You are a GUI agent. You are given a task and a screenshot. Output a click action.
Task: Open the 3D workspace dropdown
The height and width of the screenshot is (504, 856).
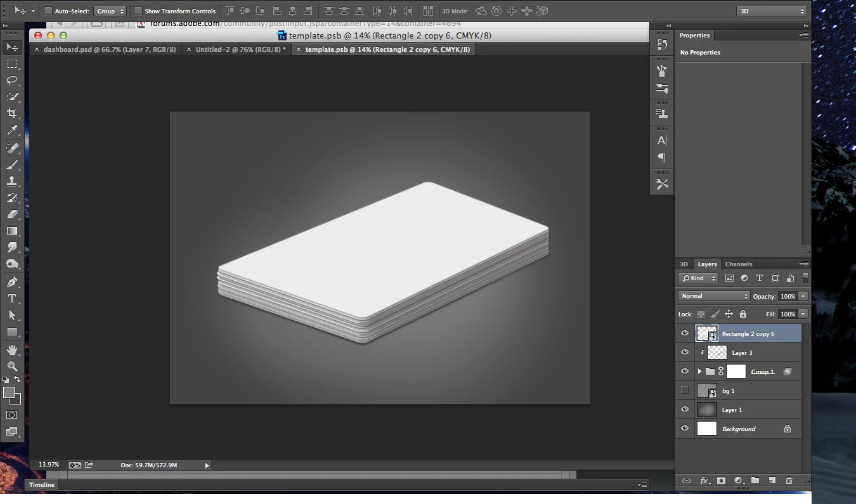[x=771, y=11]
